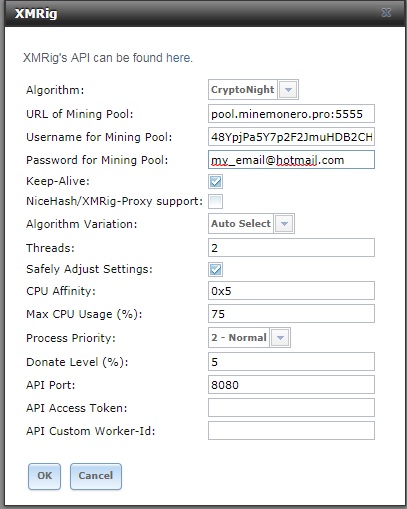Enable NiceHash/XMRig-Proxy support checkbox
This screenshot has width=407, height=509.
pyautogui.click(x=215, y=201)
